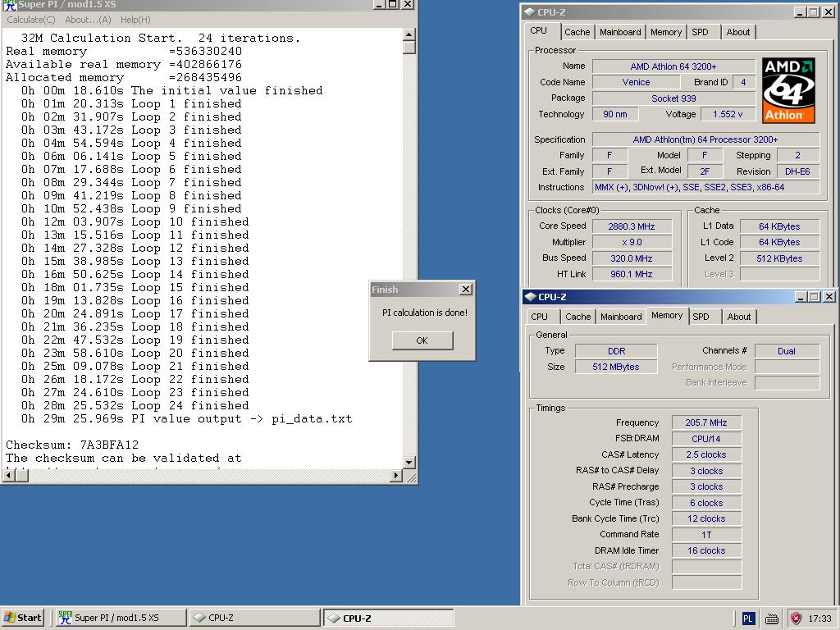The height and width of the screenshot is (630, 840).
Task: Click the AMD Athlon 64 logo
Action: (x=788, y=90)
